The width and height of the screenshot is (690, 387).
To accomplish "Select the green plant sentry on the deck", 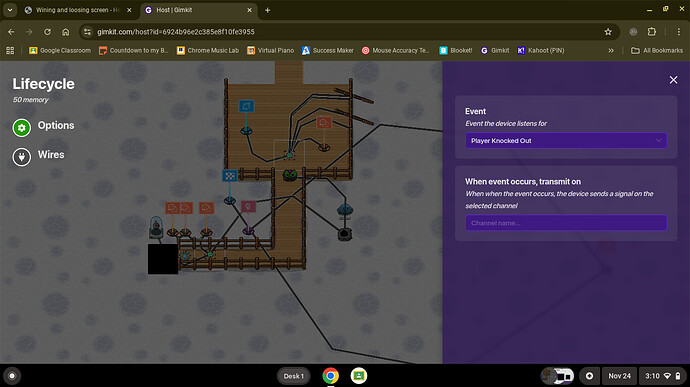I will pyautogui.click(x=290, y=175).
